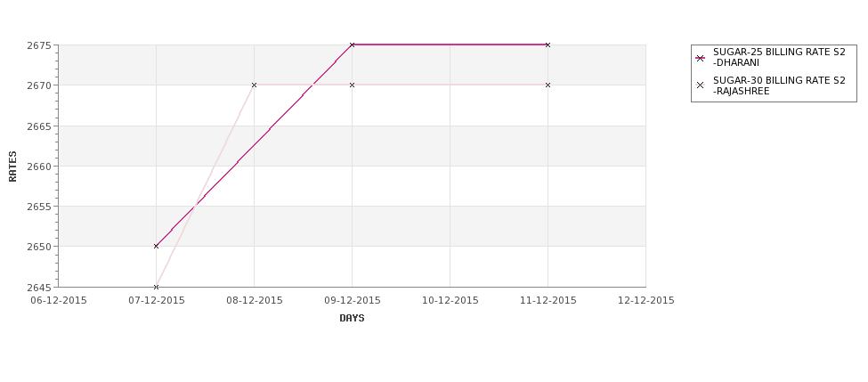Click the 2660 value on the rates axis
The image size is (868, 382).
coord(39,167)
